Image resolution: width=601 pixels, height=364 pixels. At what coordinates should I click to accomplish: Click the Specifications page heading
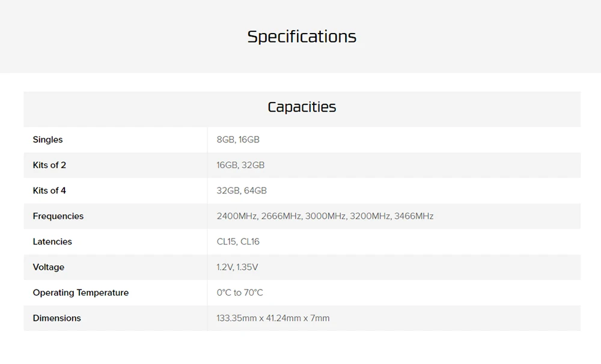pos(302,37)
